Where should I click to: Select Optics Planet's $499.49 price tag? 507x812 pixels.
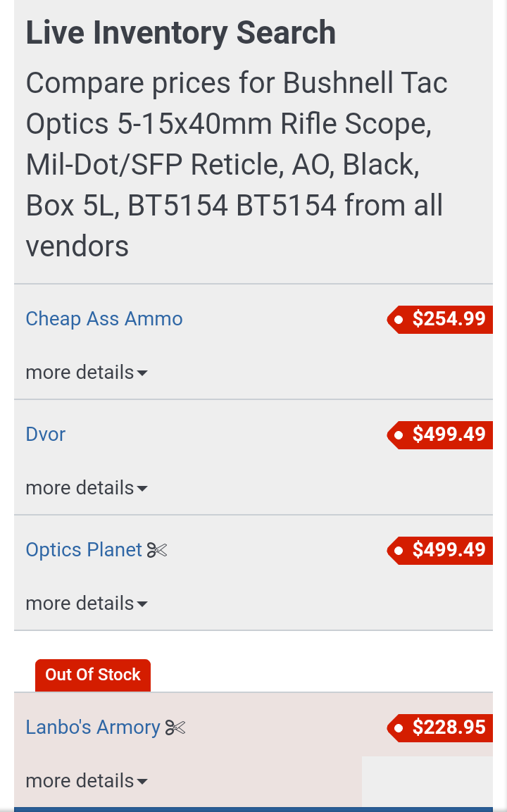tap(439, 550)
